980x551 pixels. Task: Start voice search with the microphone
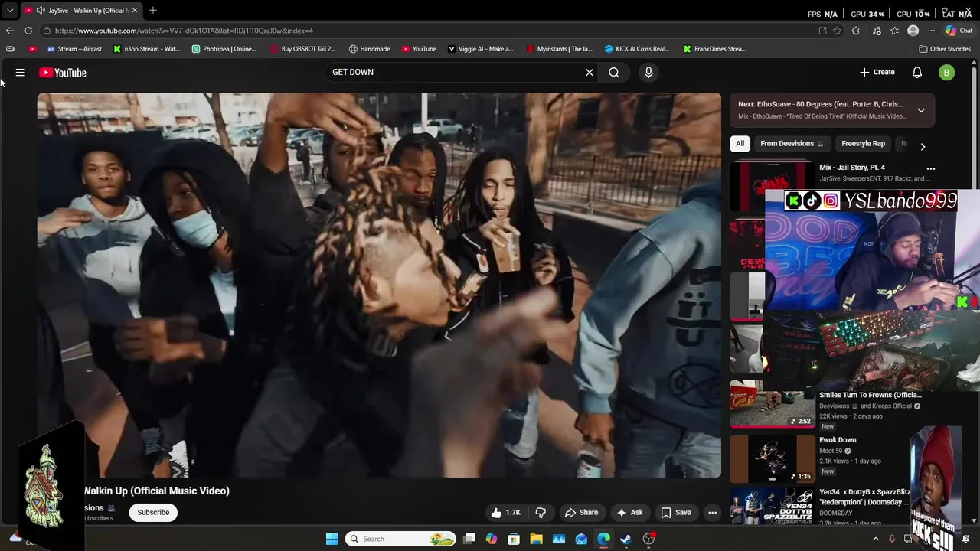tap(648, 73)
